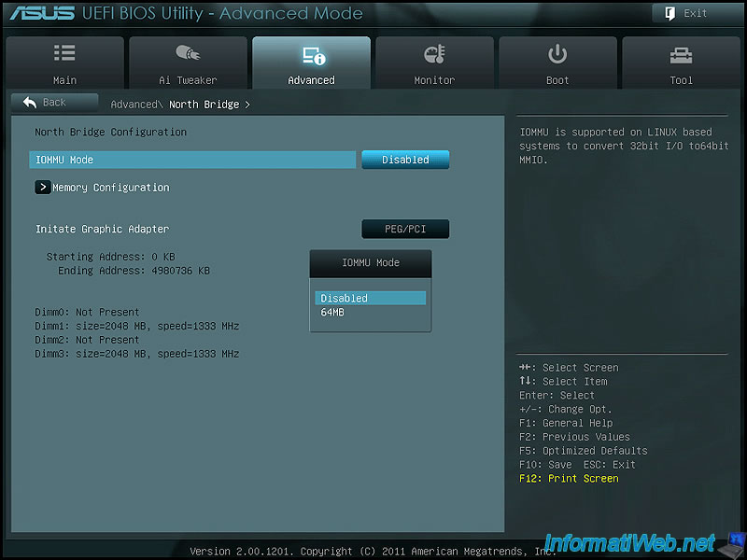The height and width of the screenshot is (560, 747).
Task: Click the Exit door icon
Action: click(669, 14)
